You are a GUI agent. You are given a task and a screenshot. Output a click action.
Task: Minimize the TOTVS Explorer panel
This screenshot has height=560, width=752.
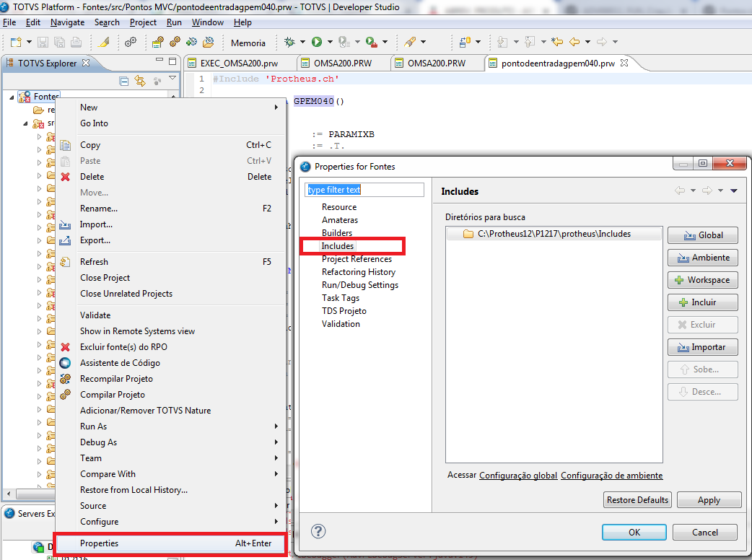pyautogui.click(x=159, y=61)
